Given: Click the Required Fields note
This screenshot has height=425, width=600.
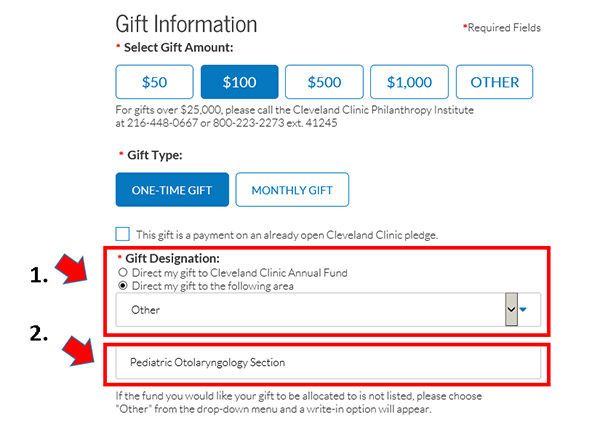Looking at the screenshot, I should [x=502, y=28].
